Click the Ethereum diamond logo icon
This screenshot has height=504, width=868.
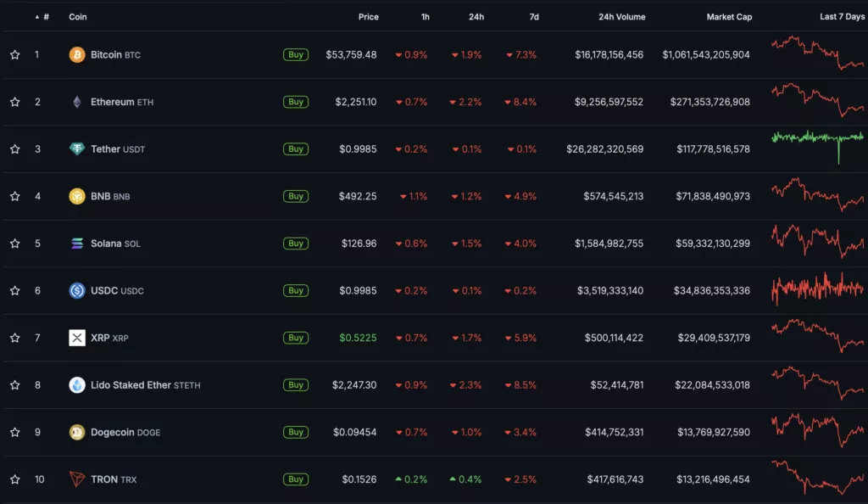click(77, 102)
